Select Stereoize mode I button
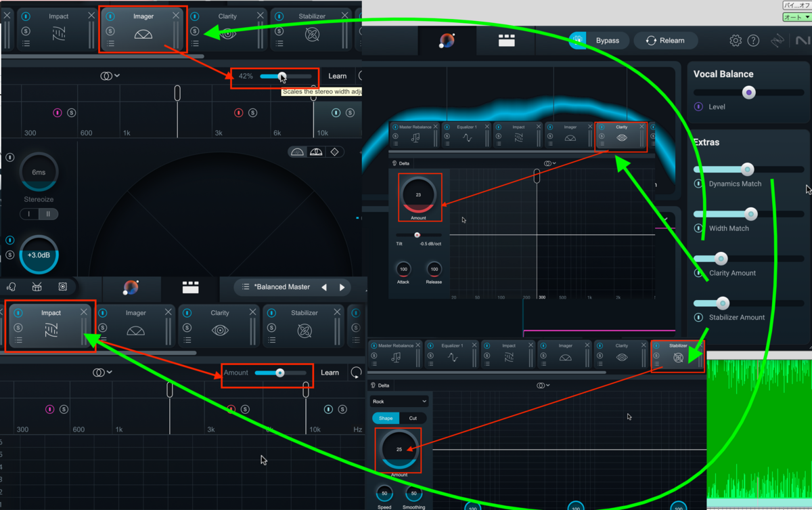This screenshot has width=812, height=510. click(29, 214)
